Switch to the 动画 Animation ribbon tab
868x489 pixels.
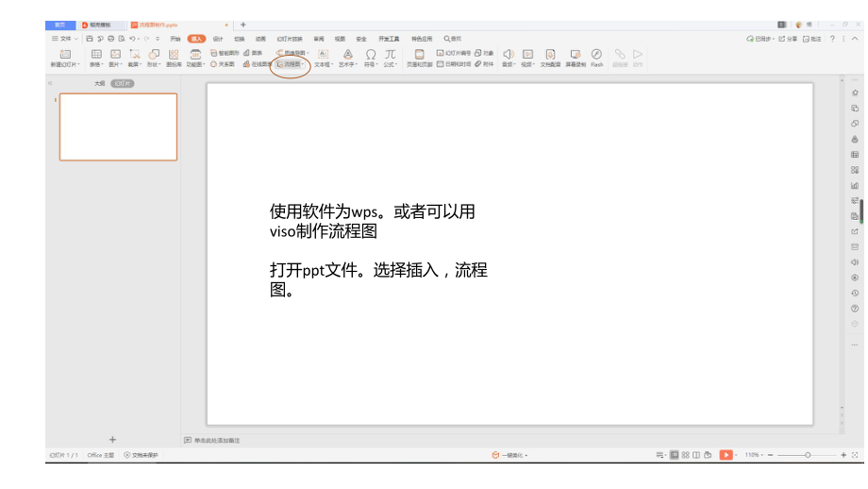[x=260, y=39]
